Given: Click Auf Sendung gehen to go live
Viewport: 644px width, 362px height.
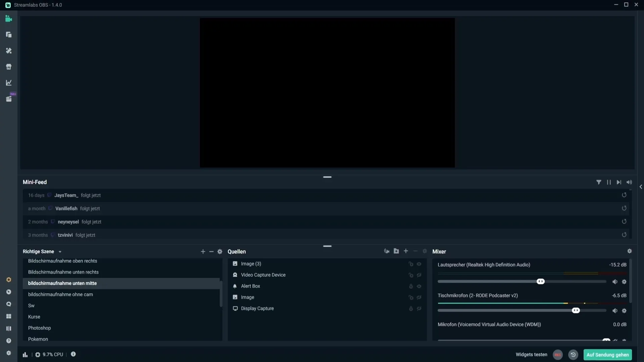Looking at the screenshot, I should [x=607, y=355].
